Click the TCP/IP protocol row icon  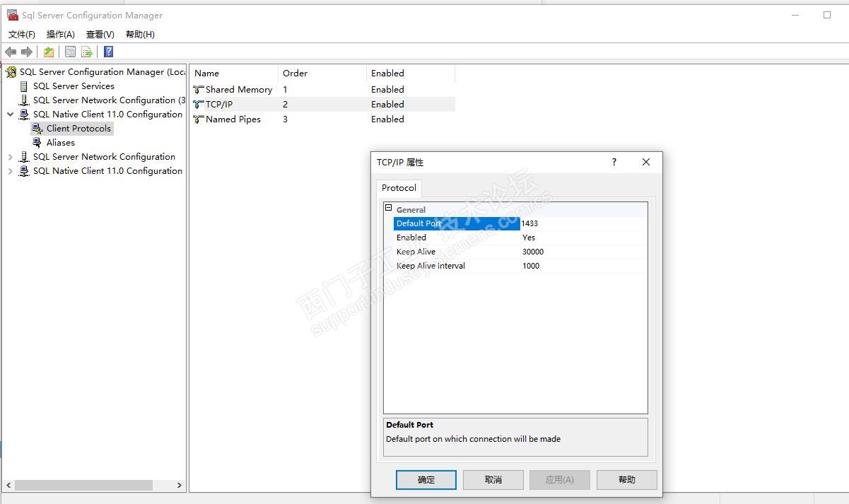point(198,105)
